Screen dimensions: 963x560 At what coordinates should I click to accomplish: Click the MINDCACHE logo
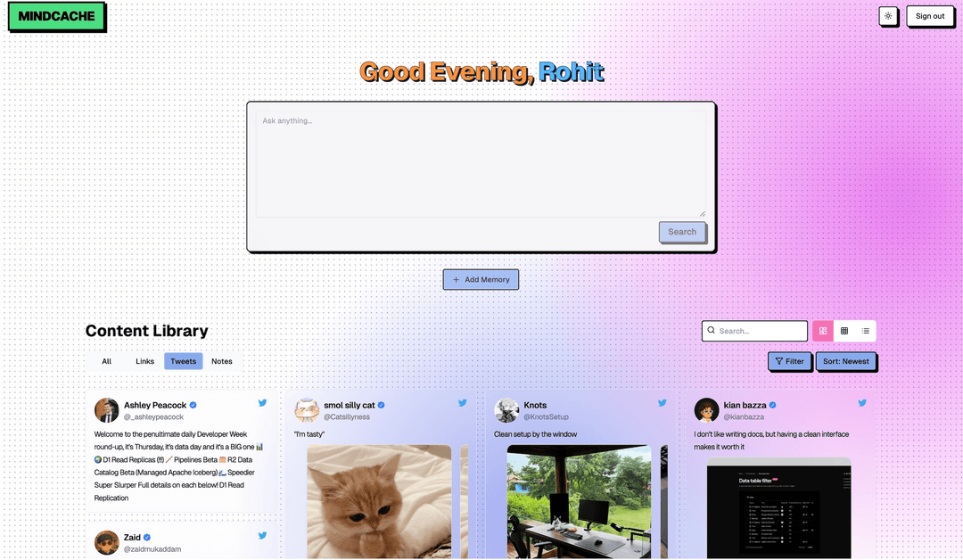56,17
